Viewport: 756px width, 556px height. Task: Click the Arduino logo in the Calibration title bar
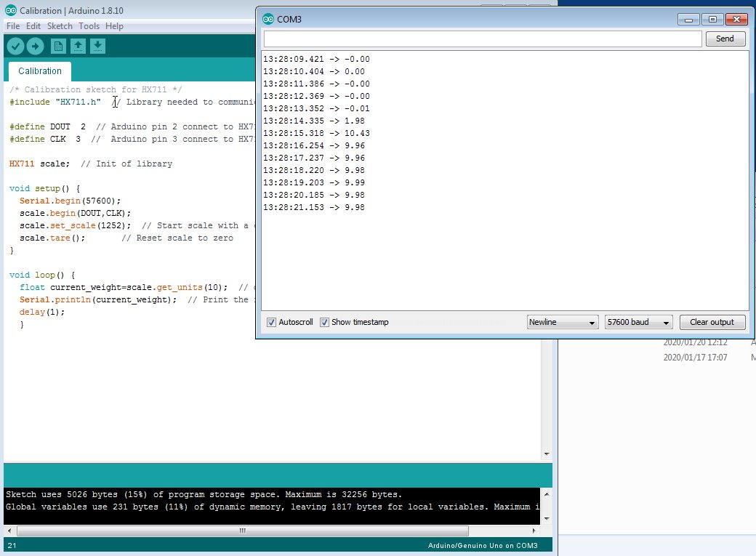click(11, 10)
